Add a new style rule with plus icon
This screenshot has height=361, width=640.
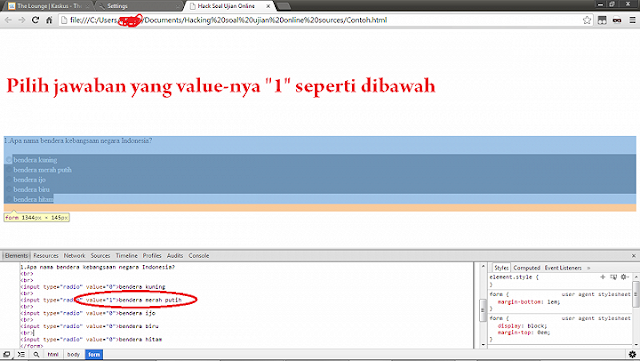point(602,277)
